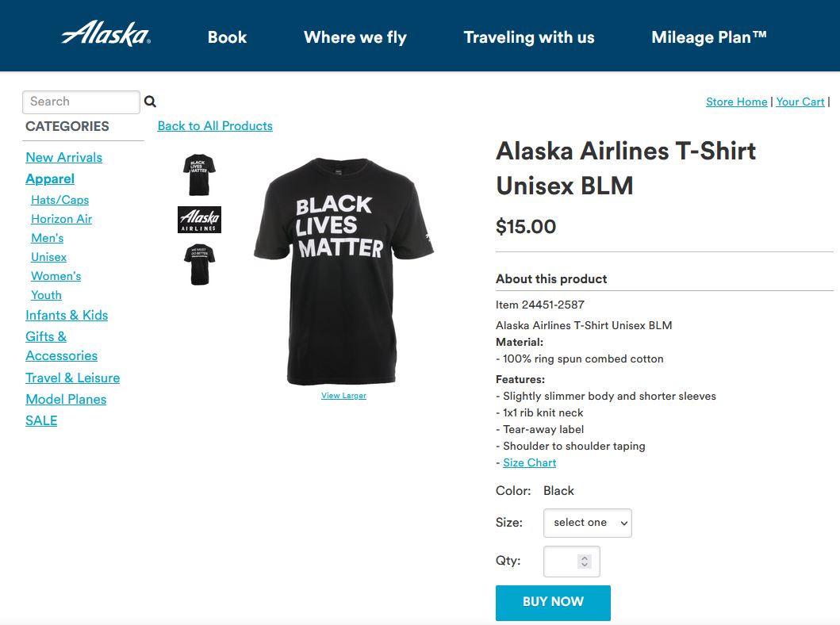This screenshot has width=840, height=625.
Task: Open the SALE category
Action: coord(41,420)
